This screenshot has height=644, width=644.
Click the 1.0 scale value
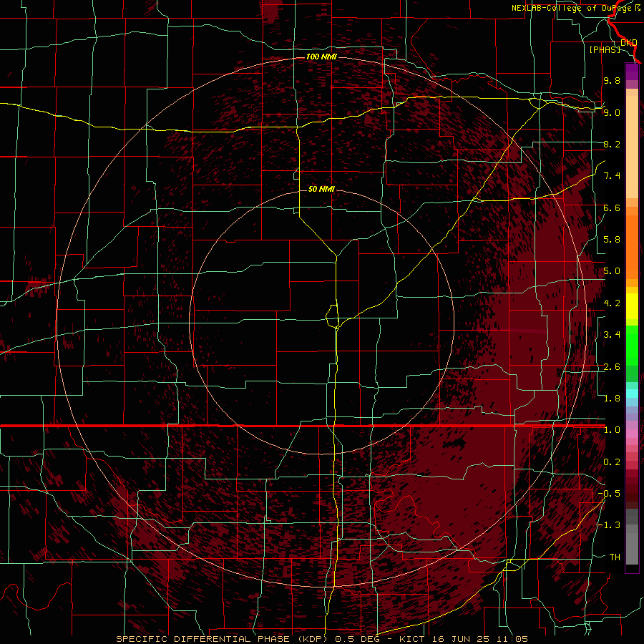click(x=612, y=430)
